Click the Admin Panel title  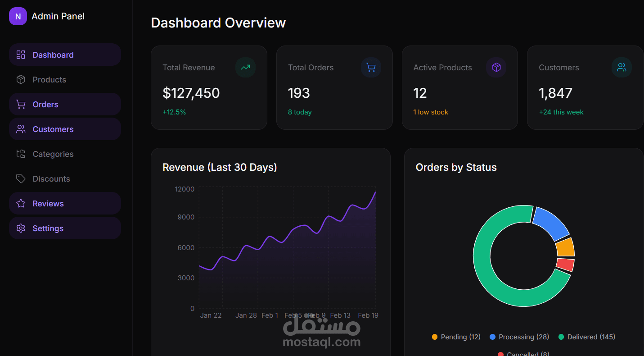[x=58, y=16]
